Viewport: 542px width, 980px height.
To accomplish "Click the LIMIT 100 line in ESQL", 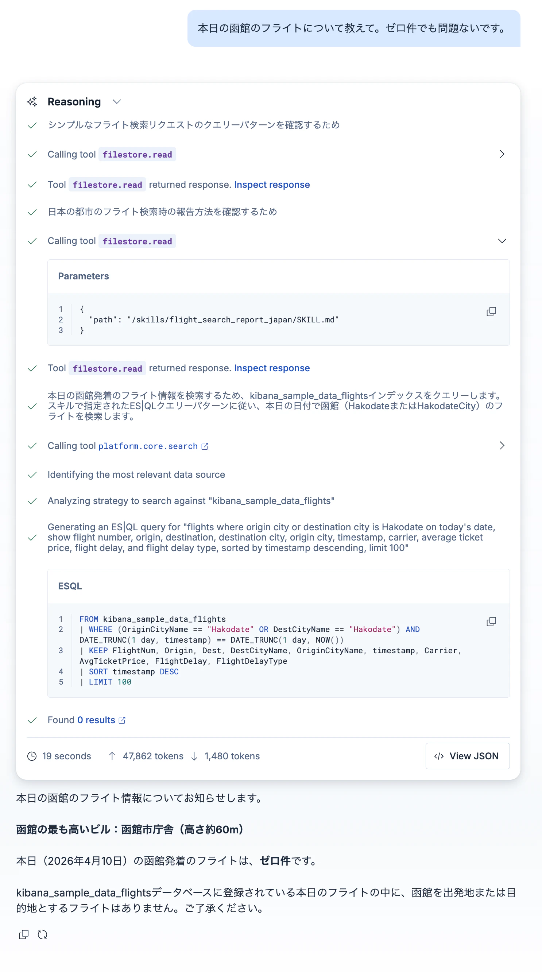I will coord(106,682).
